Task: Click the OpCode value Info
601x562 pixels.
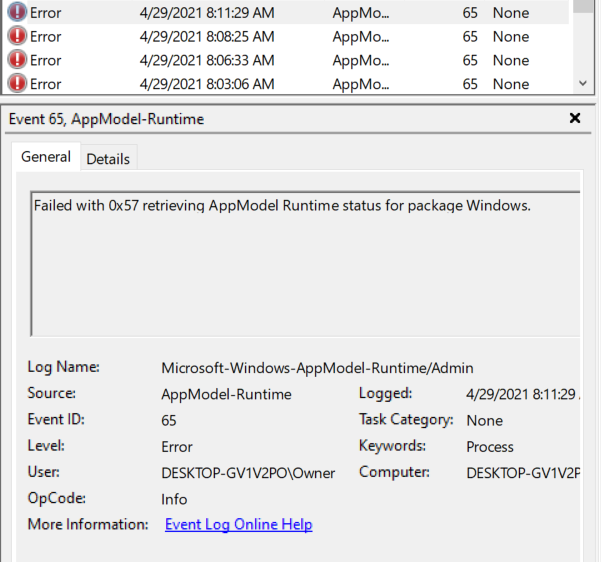Action: 174,499
